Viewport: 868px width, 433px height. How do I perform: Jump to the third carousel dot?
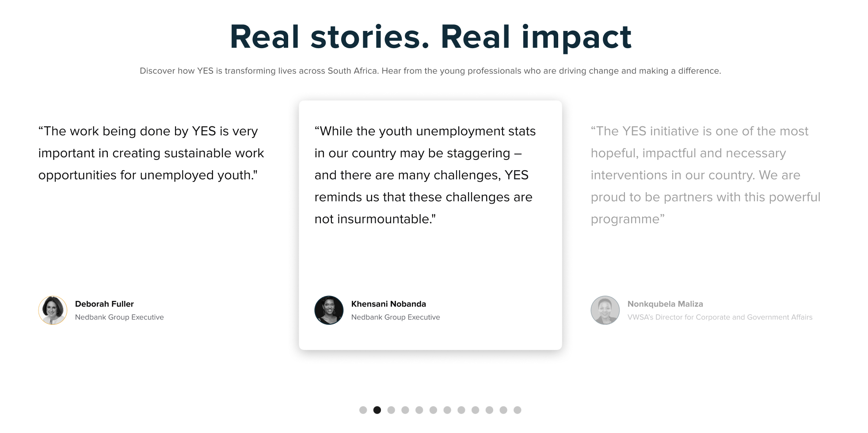click(x=391, y=410)
